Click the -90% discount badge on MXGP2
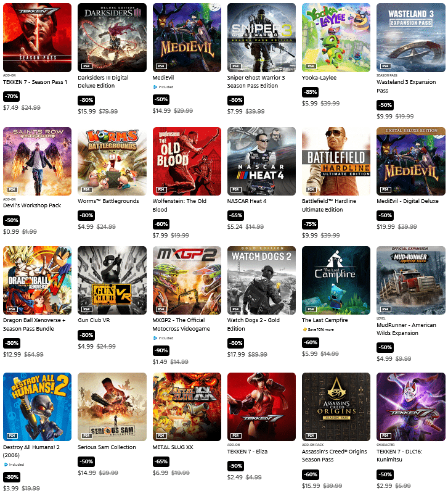The height and width of the screenshot is (496, 448). (x=161, y=350)
